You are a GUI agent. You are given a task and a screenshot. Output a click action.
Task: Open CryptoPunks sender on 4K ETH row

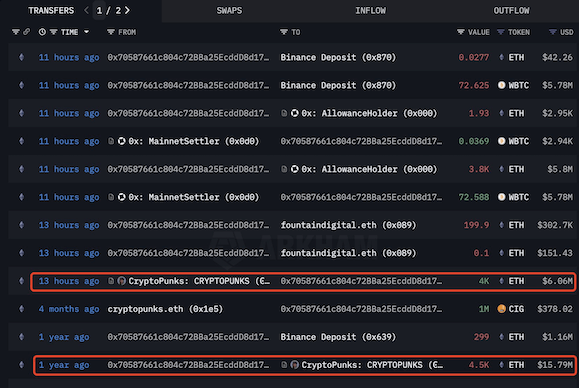pyautogui.click(x=199, y=281)
